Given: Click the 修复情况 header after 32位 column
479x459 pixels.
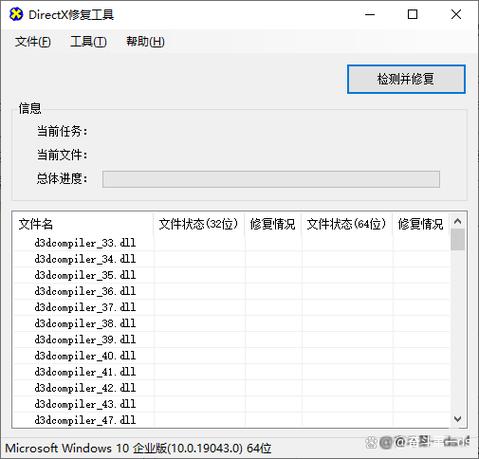Looking at the screenshot, I should 273,224.
